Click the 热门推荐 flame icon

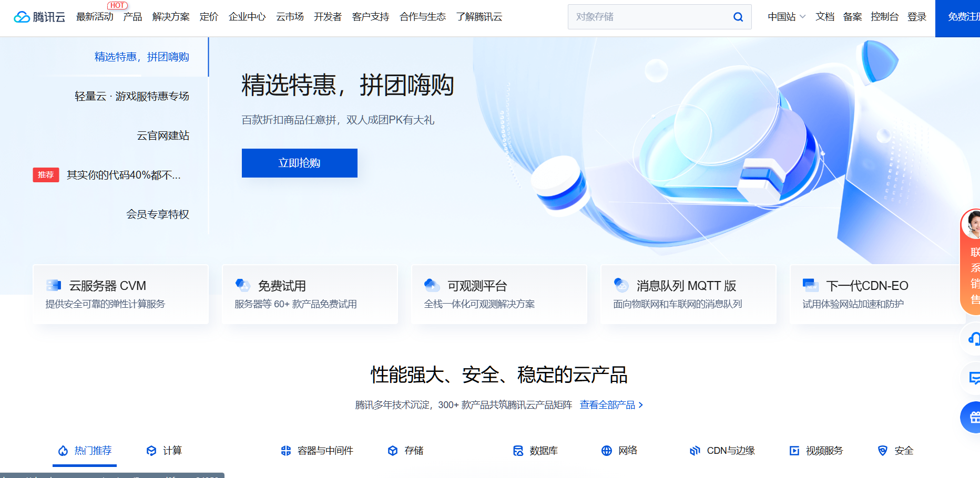click(63, 451)
